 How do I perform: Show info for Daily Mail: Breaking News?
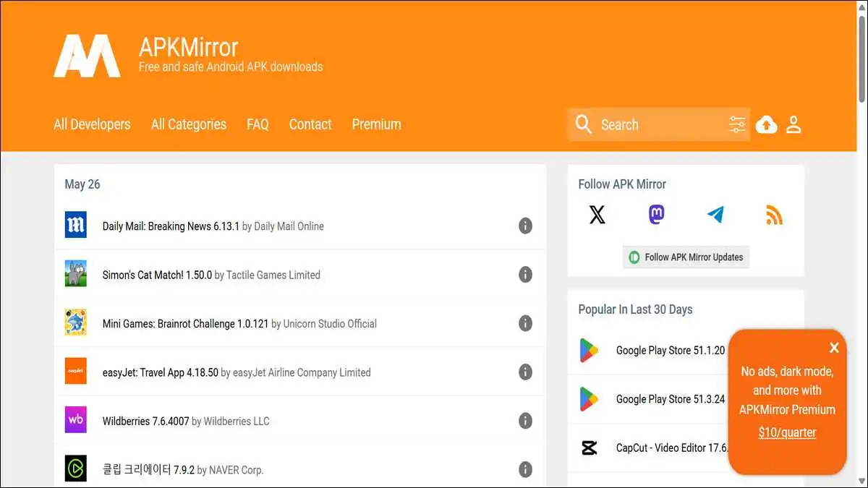pyautogui.click(x=526, y=226)
